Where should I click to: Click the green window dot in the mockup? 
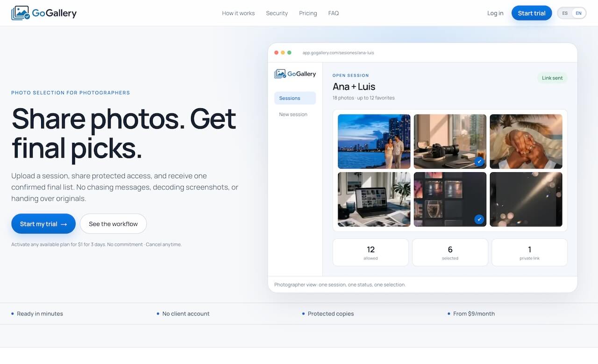289,53
